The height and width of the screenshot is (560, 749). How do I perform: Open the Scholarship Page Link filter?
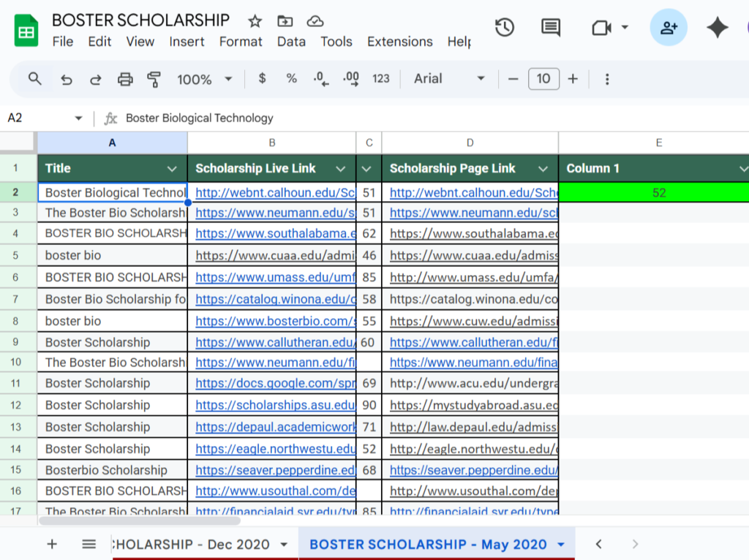click(x=543, y=169)
